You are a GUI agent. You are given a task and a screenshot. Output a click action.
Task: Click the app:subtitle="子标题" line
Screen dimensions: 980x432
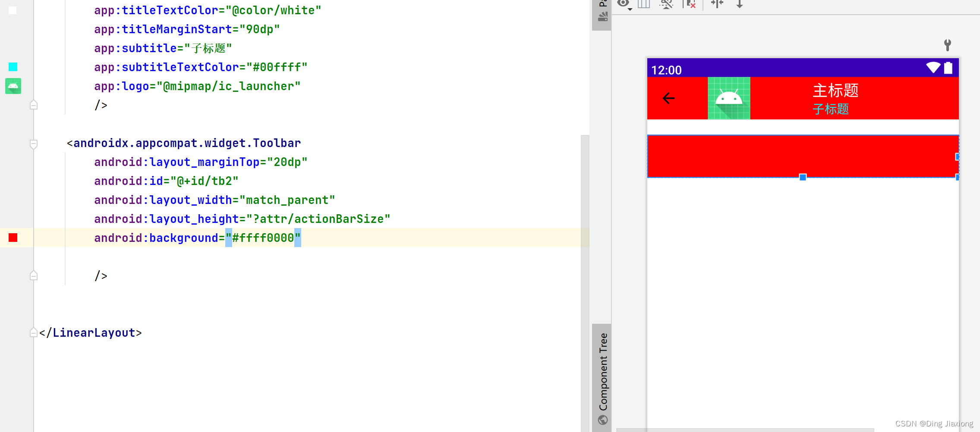[x=163, y=48]
